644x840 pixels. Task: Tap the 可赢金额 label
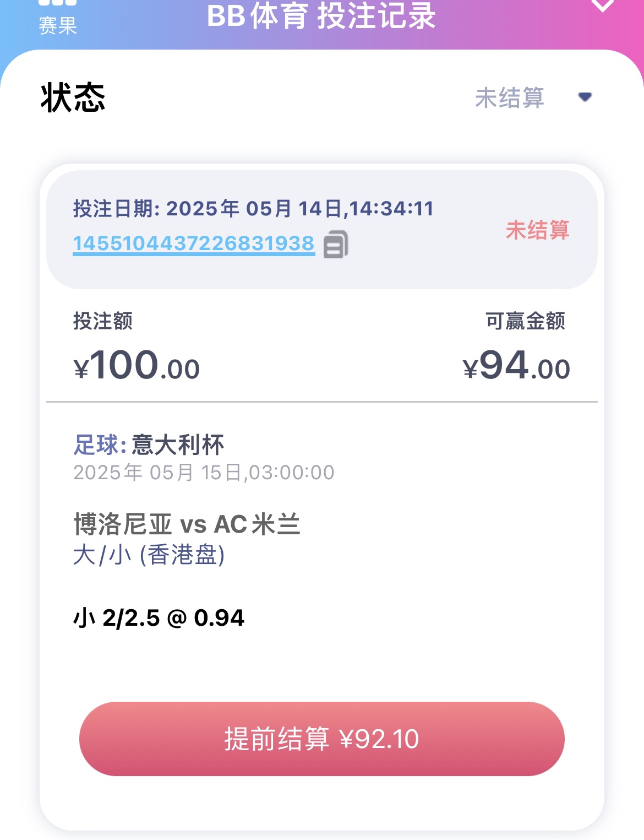tap(526, 321)
